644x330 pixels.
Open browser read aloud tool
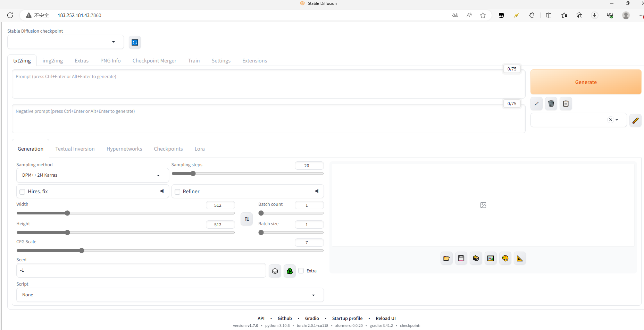469,15
